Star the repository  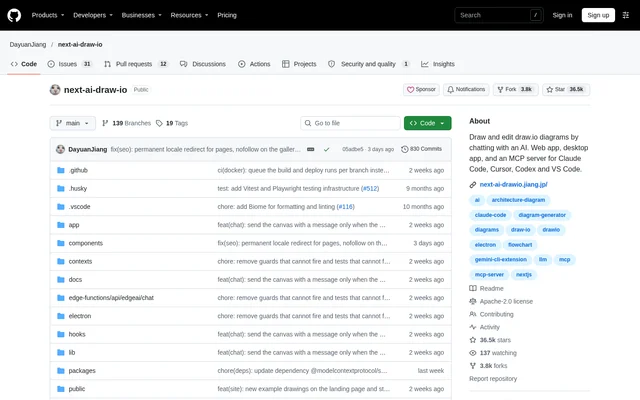pyautogui.click(x=566, y=89)
